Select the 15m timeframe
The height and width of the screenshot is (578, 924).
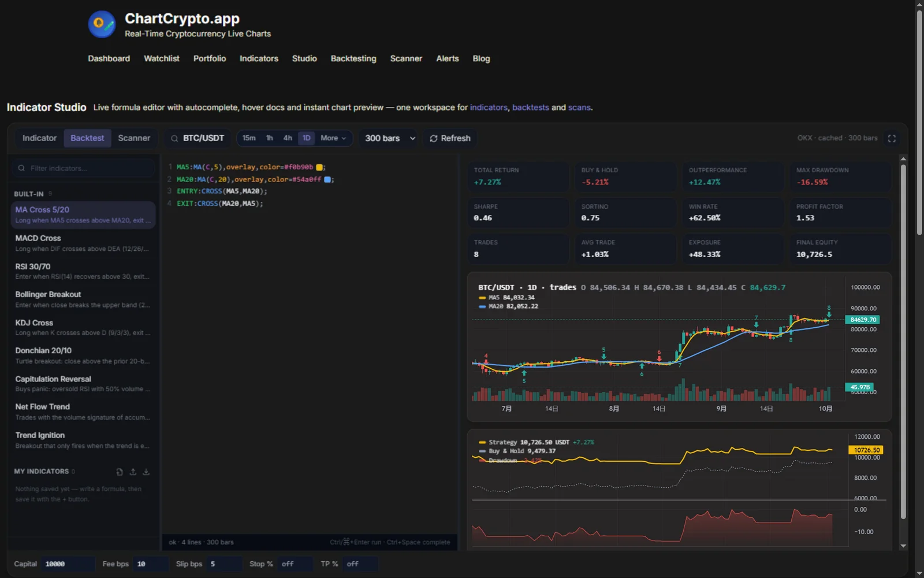[x=249, y=138]
